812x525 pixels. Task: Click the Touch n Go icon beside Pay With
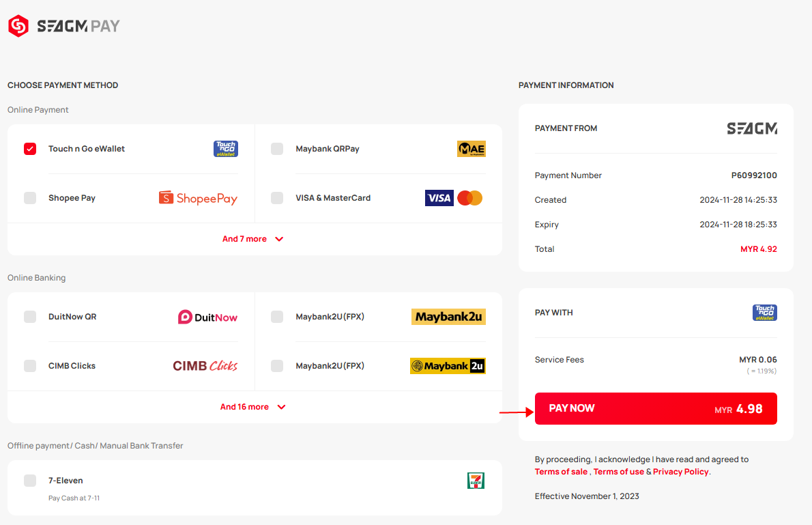[765, 313]
